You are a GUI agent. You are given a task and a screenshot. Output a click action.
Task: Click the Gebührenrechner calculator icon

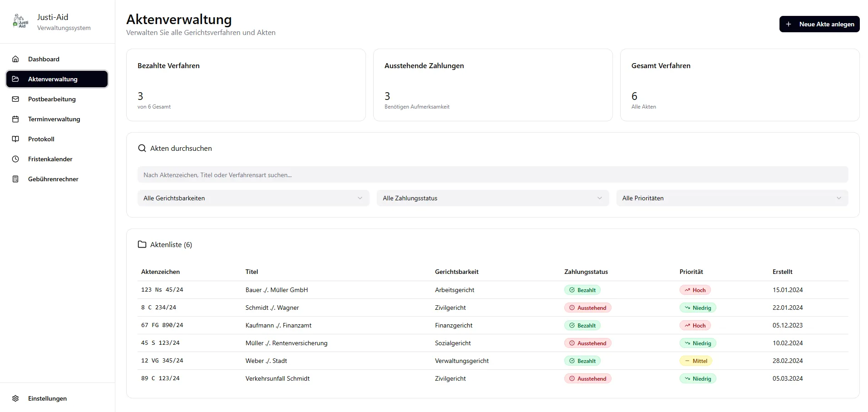click(x=15, y=179)
